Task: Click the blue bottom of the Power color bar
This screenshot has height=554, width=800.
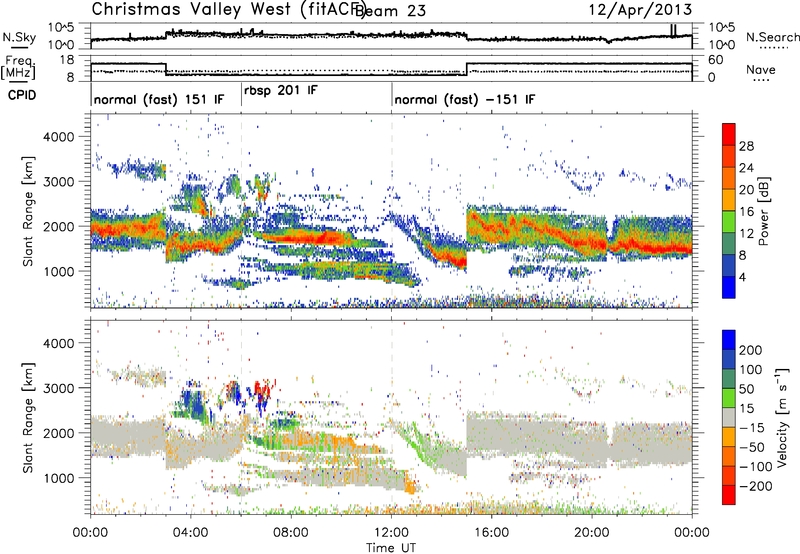Action: tap(729, 287)
